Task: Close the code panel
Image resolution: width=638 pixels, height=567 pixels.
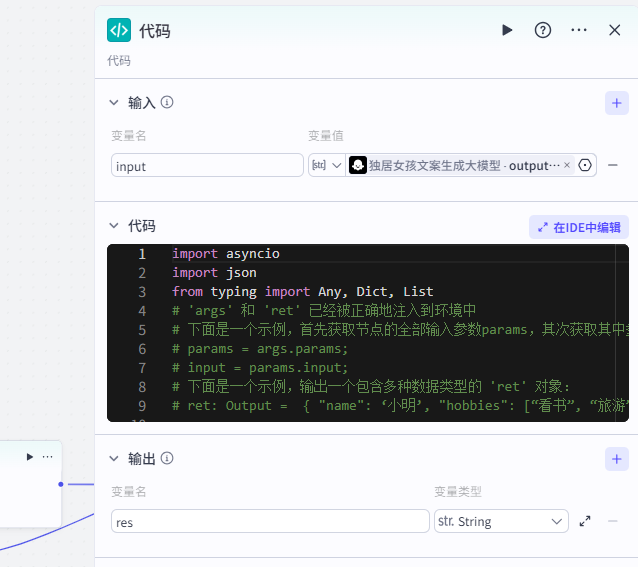Action: tap(614, 30)
